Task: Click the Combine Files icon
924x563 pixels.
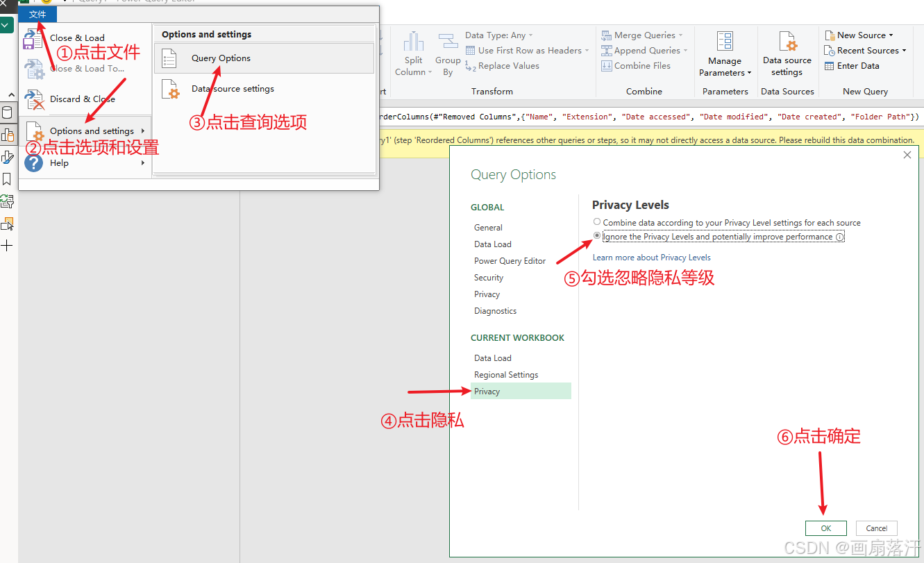Action: pyautogui.click(x=607, y=66)
